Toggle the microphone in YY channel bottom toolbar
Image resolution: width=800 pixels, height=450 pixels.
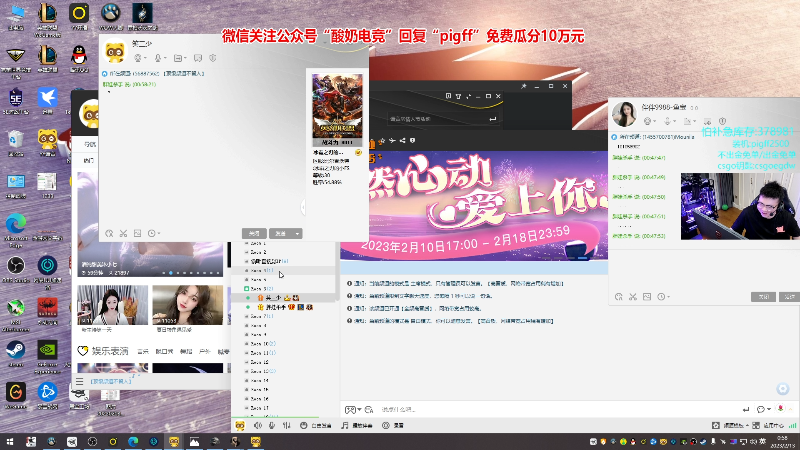coord(272,425)
